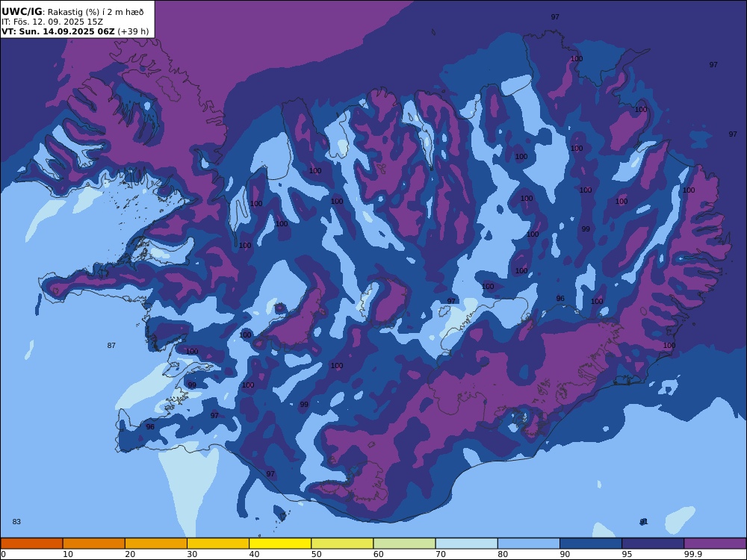Select the bright yellow 40–50 legend swatch
This screenshot has width=747, height=560.
coord(280,544)
